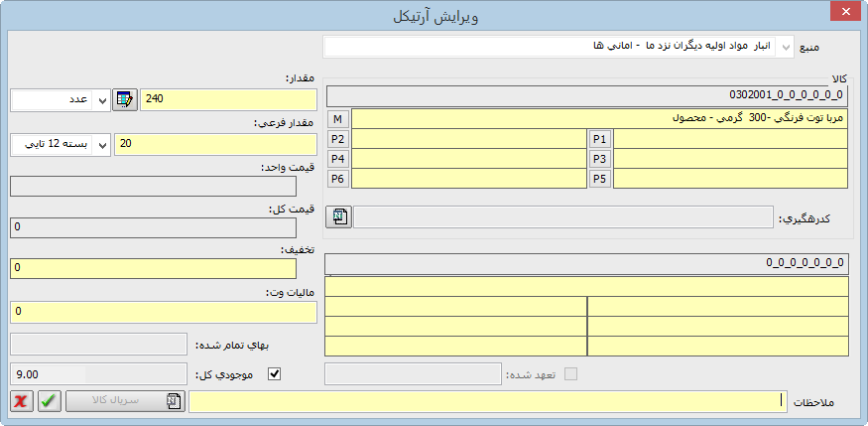This screenshot has width=868, height=426.
Task: Click the P3 parameter button
Action: (x=600, y=159)
